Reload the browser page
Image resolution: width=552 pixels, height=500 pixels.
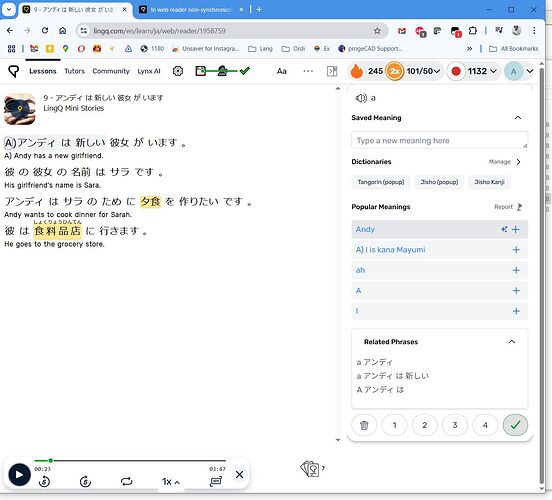(45, 31)
